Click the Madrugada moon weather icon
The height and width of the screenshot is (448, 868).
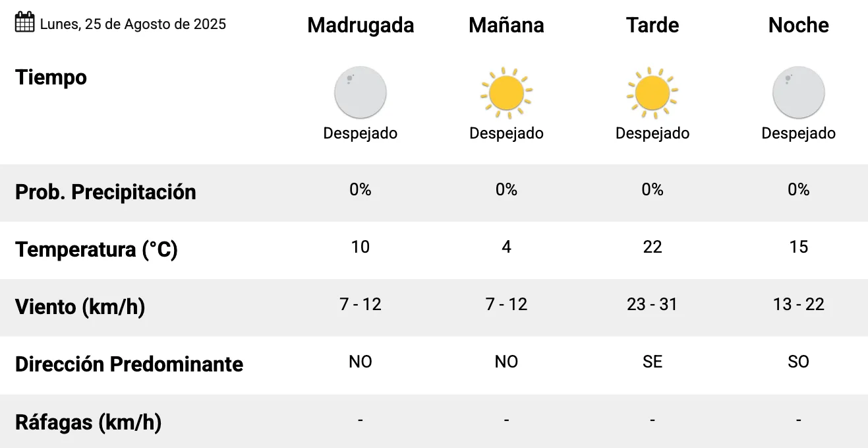361,92
